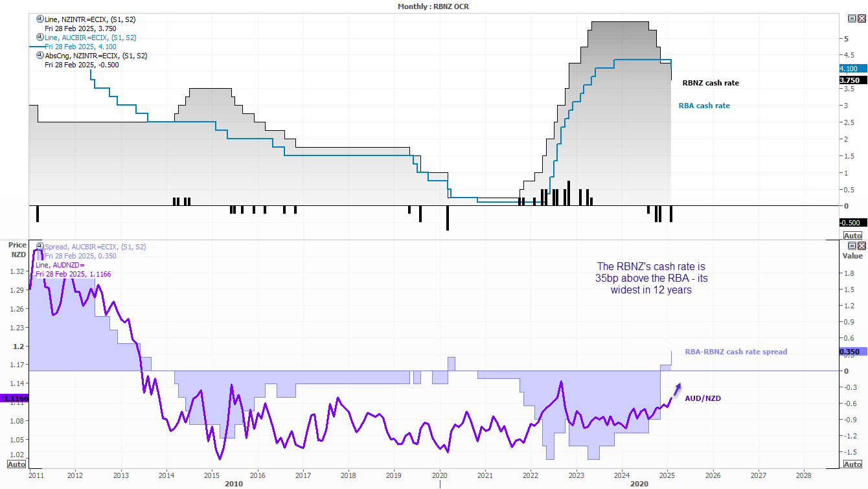Close the upper cash rate chart panel
The height and width of the screenshot is (489, 868).
pyautogui.click(x=861, y=19)
